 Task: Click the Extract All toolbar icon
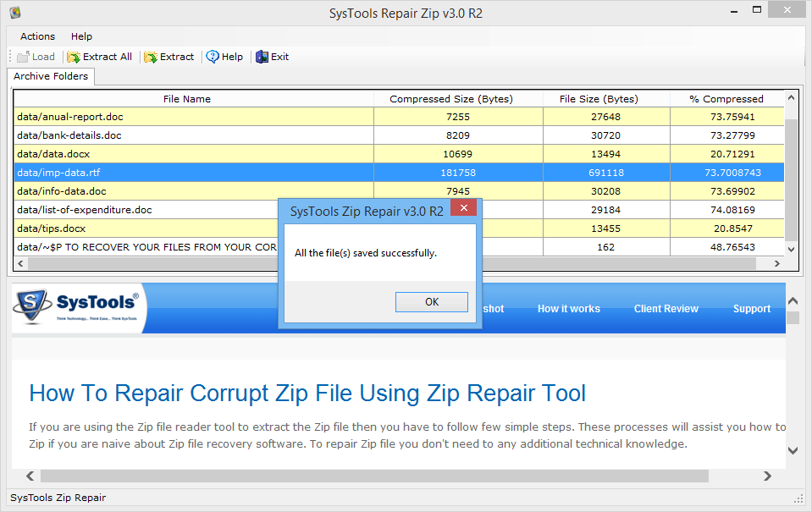click(x=75, y=57)
